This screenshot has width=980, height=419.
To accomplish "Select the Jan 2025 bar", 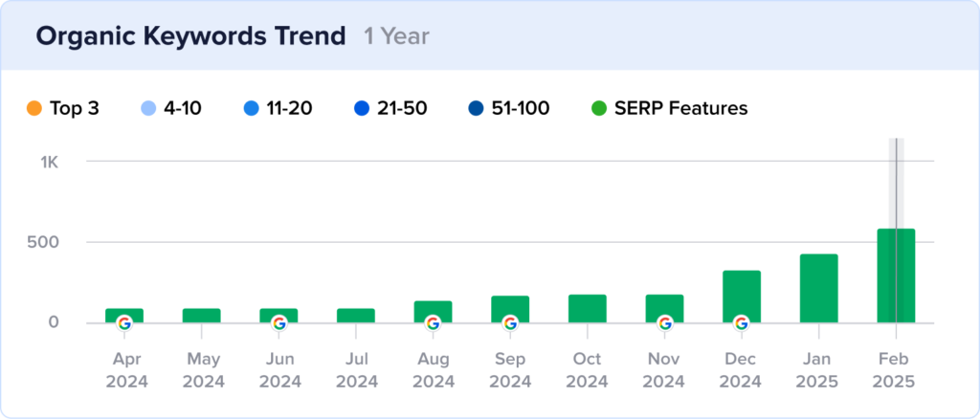I will pos(819,289).
